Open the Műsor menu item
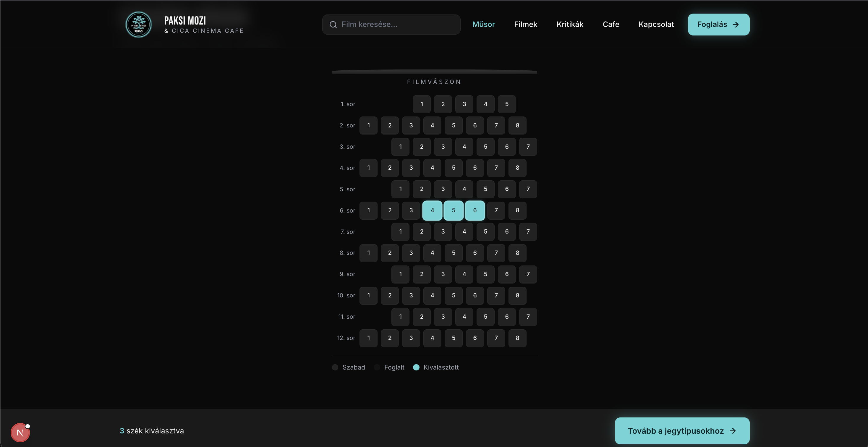Image resolution: width=868 pixels, height=447 pixels. coord(483,24)
